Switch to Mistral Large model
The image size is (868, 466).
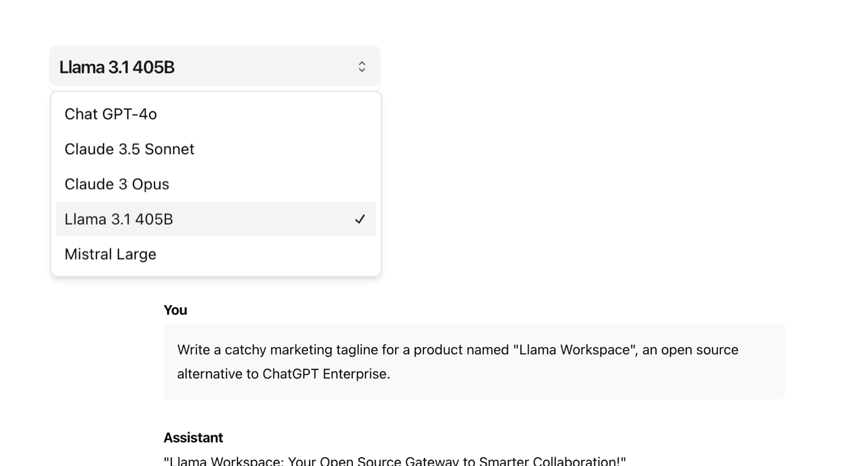pyautogui.click(x=216, y=254)
